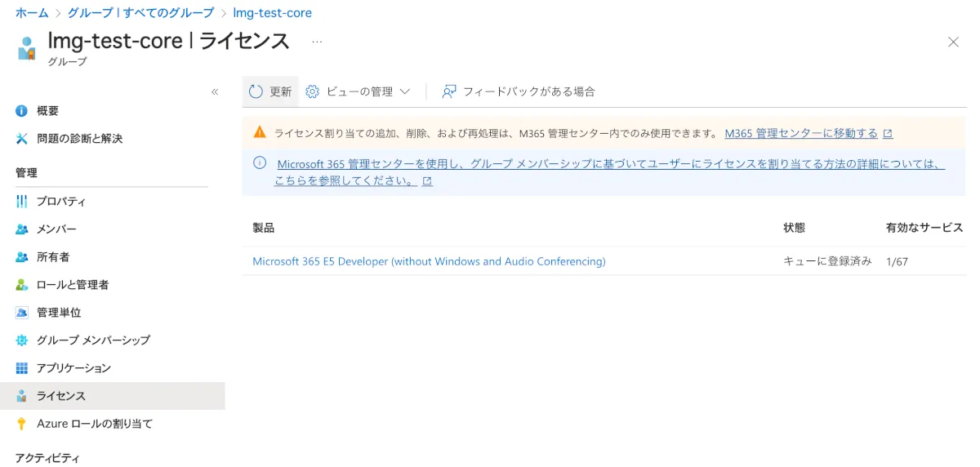Open the ellipsis more options menu
The height and width of the screenshot is (467, 980).
(x=317, y=41)
